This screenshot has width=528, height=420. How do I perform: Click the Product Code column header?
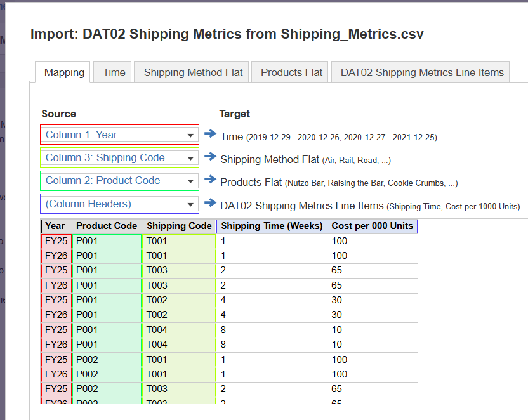[x=107, y=226]
